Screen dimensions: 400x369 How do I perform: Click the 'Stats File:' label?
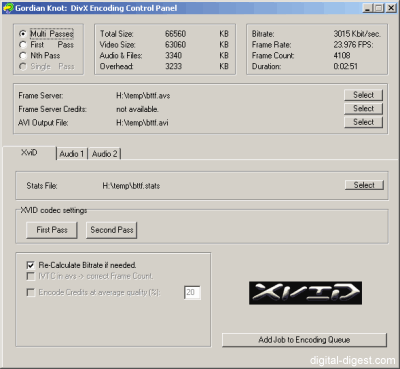click(42, 186)
